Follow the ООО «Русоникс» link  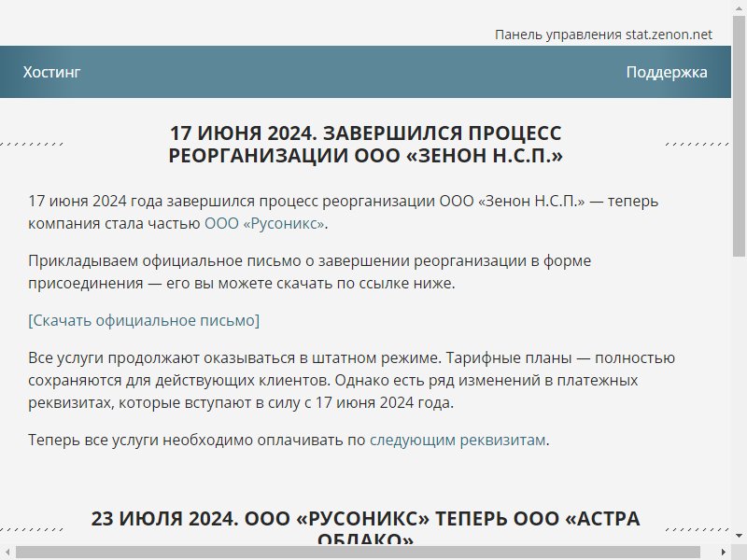click(x=264, y=223)
